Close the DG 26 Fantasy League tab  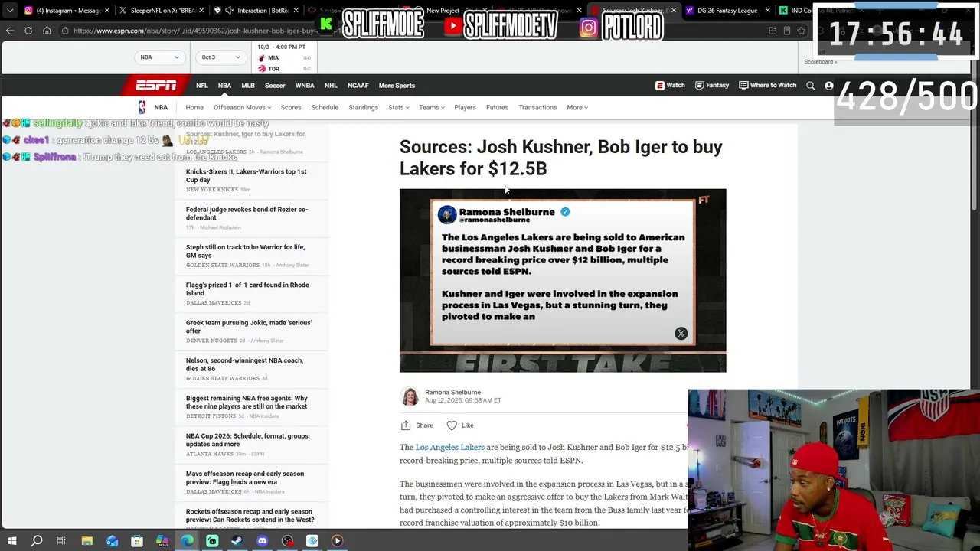point(767,11)
